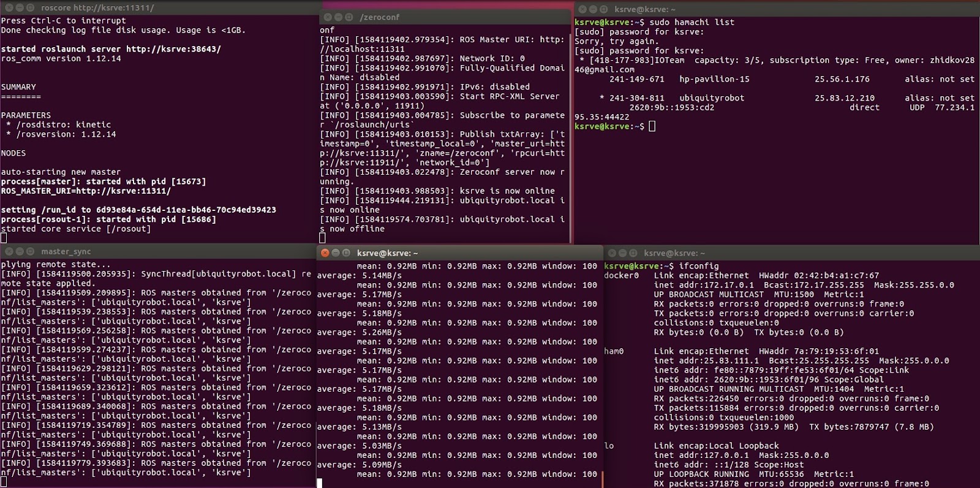Maximize the /zeroconf terminal window
Image resolution: width=980 pixels, height=488 pixels.
(x=349, y=17)
